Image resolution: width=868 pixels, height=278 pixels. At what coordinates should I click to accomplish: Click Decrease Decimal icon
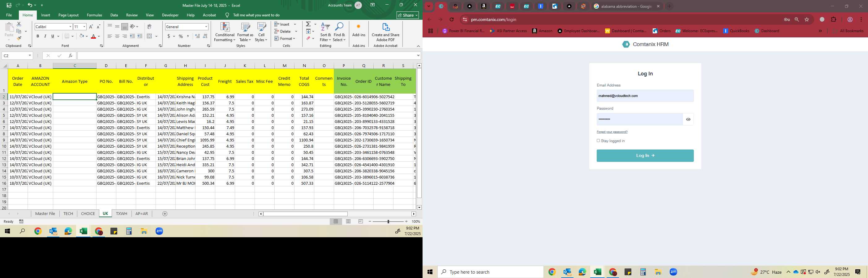click(x=205, y=36)
